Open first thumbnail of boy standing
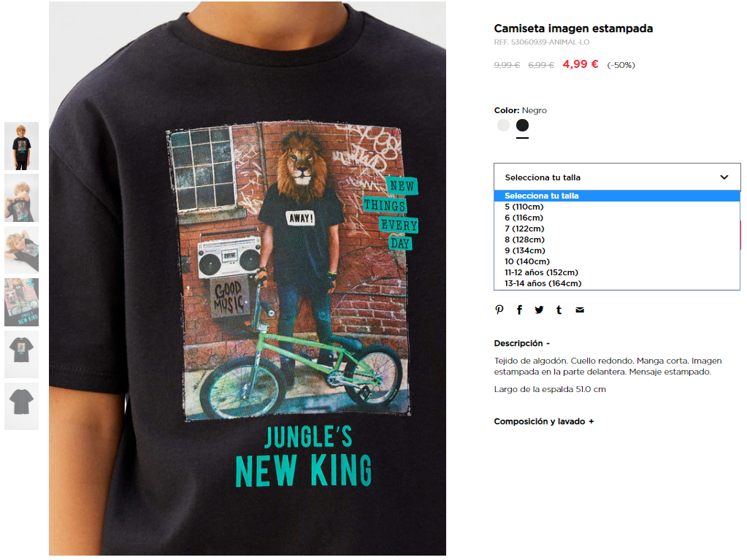 (21, 146)
